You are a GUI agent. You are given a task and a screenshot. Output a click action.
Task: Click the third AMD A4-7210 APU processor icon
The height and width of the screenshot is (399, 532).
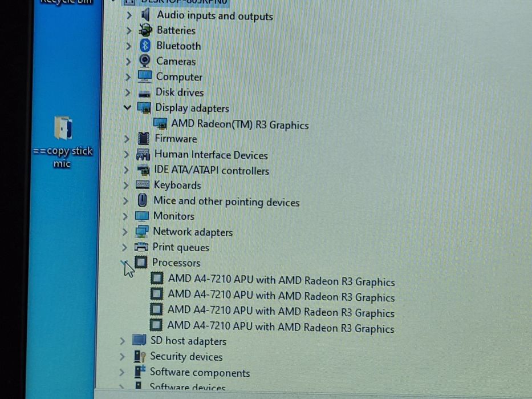click(156, 309)
